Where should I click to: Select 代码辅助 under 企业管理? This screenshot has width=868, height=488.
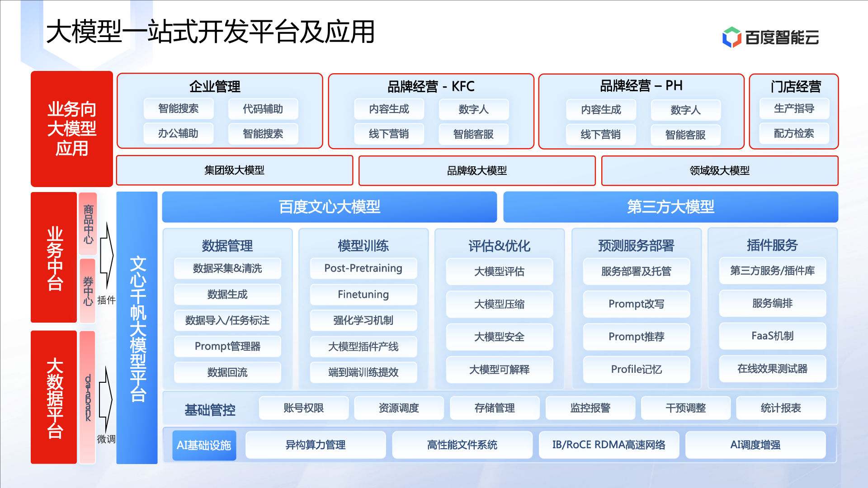coord(263,109)
